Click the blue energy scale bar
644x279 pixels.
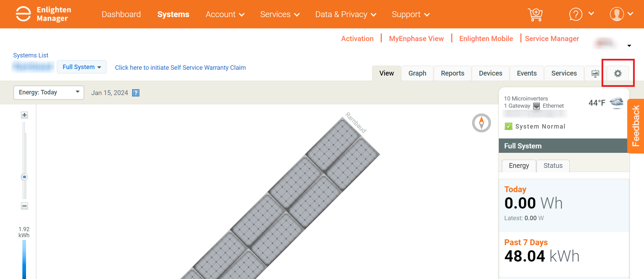point(24,260)
